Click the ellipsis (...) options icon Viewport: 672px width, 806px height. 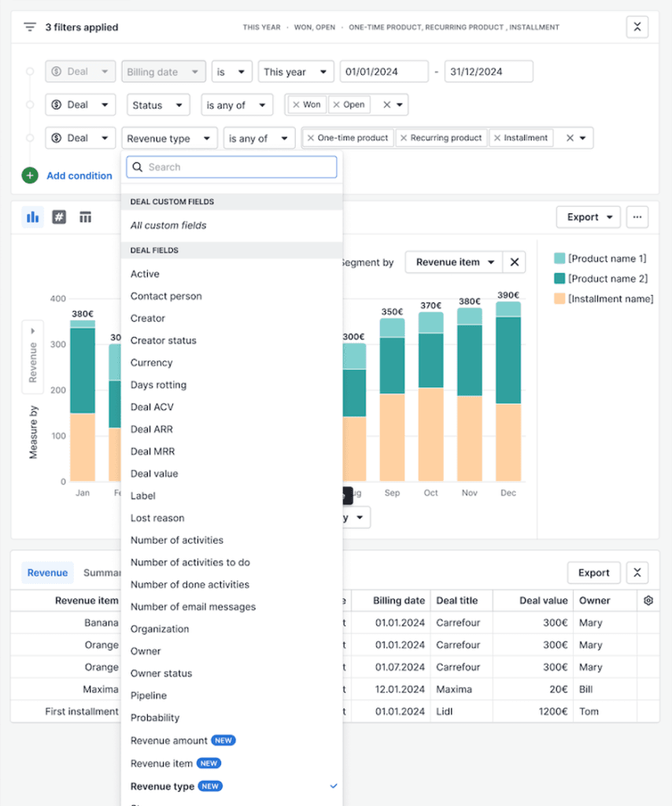pyautogui.click(x=638, y=216)
